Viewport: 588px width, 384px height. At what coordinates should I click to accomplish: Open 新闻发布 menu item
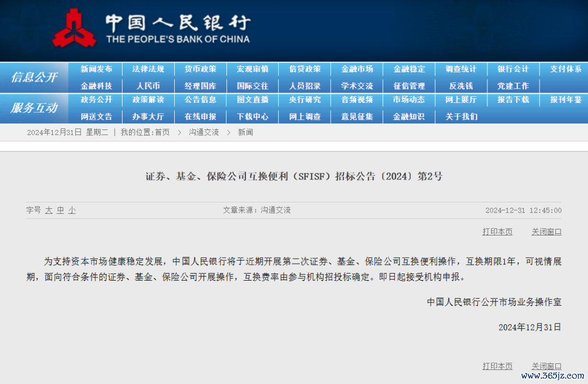tap(96, 69)
